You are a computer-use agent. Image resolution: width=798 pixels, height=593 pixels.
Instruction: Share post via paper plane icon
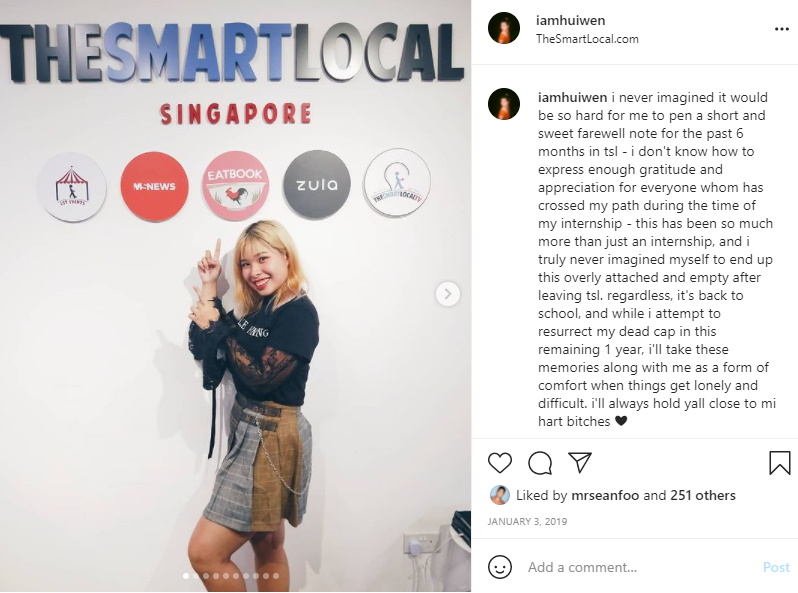click(580, 462)
